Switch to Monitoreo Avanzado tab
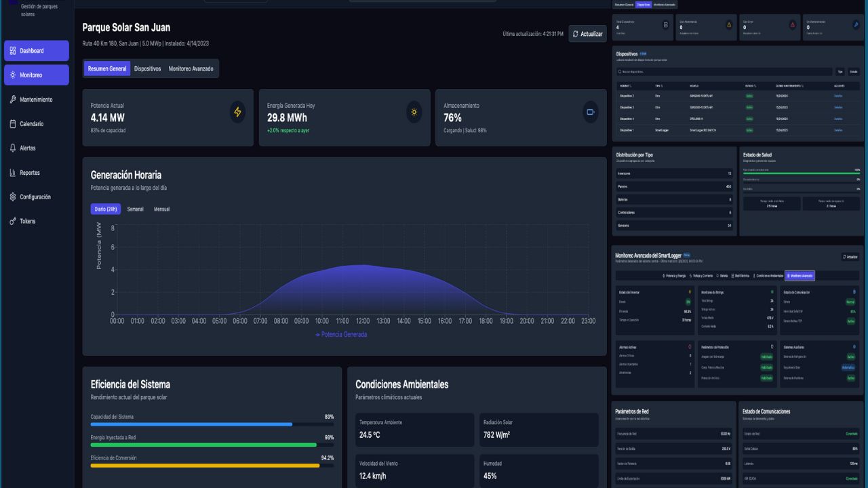This screenshot has height=488, width=868. click(x=191, y=68)
